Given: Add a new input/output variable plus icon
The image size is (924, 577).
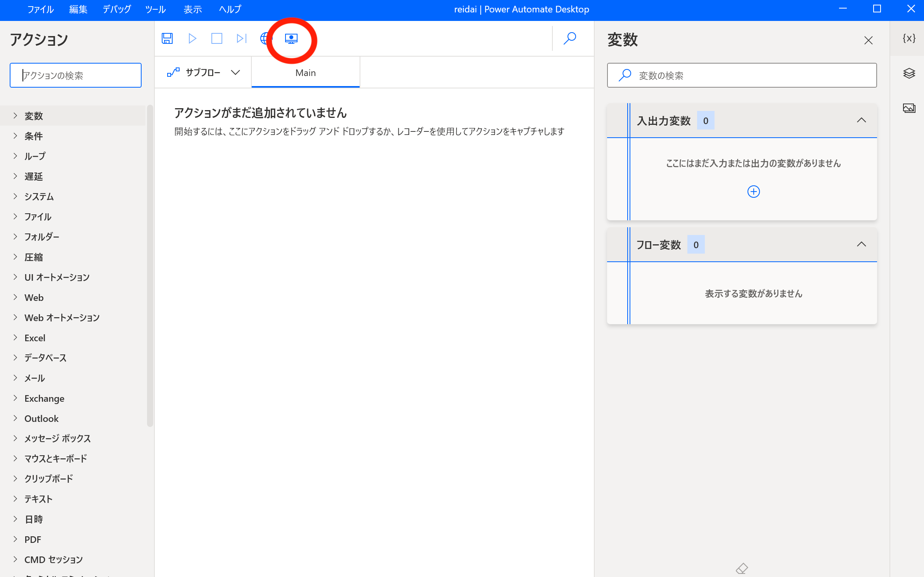Looking at the screenshot, I should click(x=753, y=192).
